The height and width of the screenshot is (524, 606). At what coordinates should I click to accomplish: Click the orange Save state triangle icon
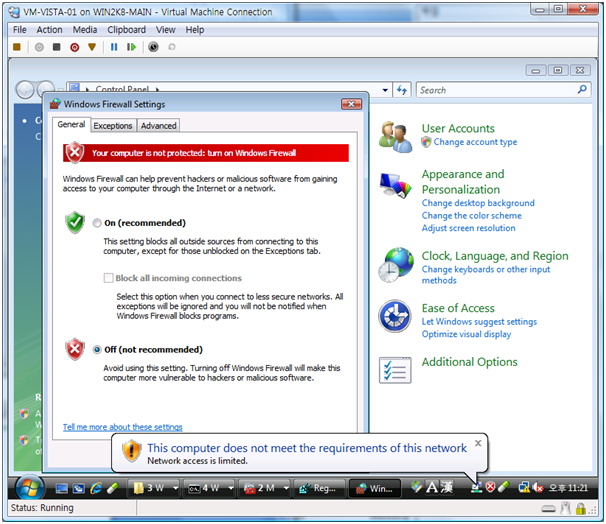coord(92,47)
